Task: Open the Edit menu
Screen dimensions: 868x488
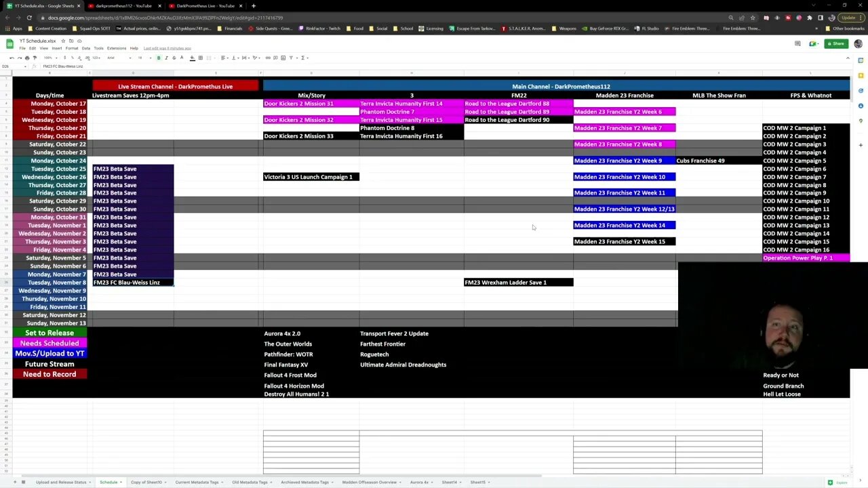Action: (33, 48)
